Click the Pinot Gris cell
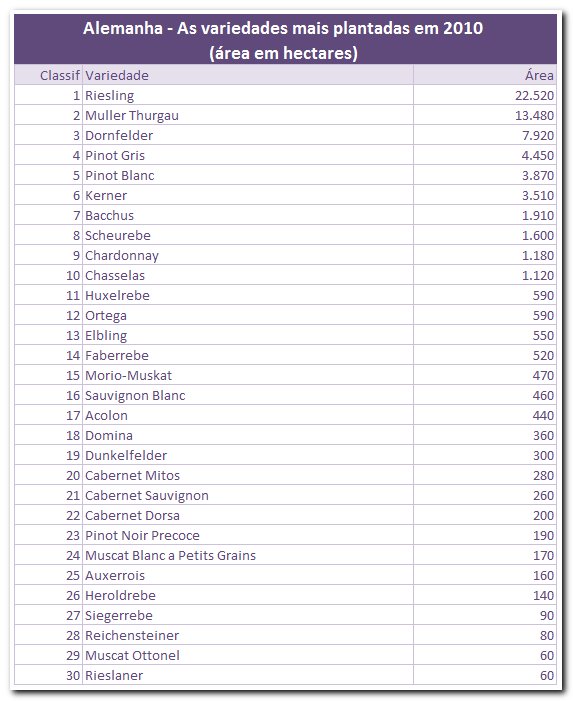 coord(248,155)
